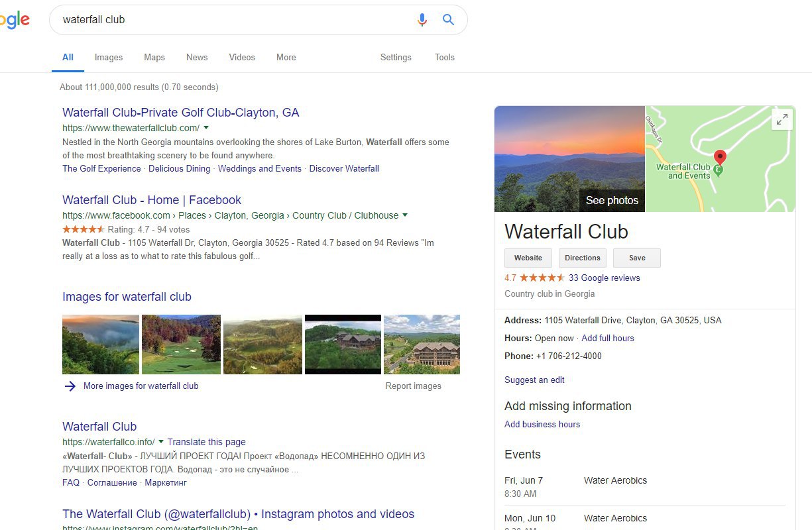Click Add full hours link
The width and height of the screenshot is (812, 530).
pos(608,339)
